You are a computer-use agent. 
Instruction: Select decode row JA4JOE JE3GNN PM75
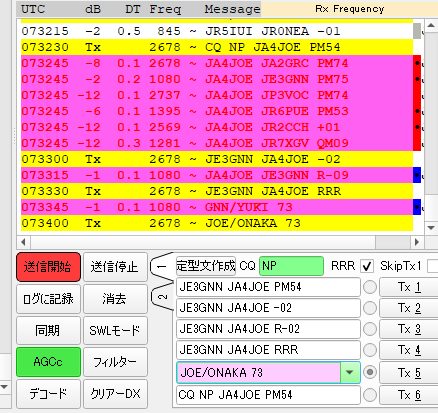click(217, 79)
